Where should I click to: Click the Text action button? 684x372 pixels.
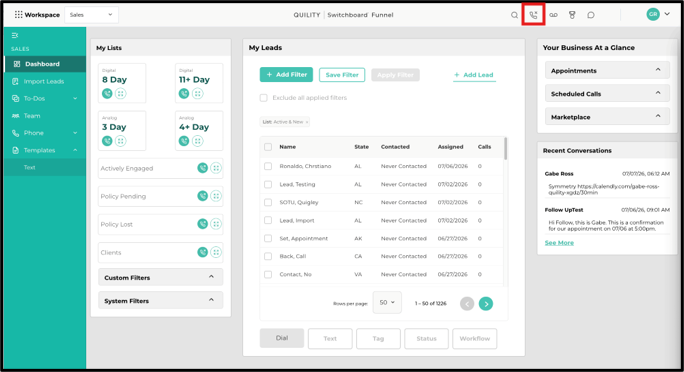click(x=330, y=338)
